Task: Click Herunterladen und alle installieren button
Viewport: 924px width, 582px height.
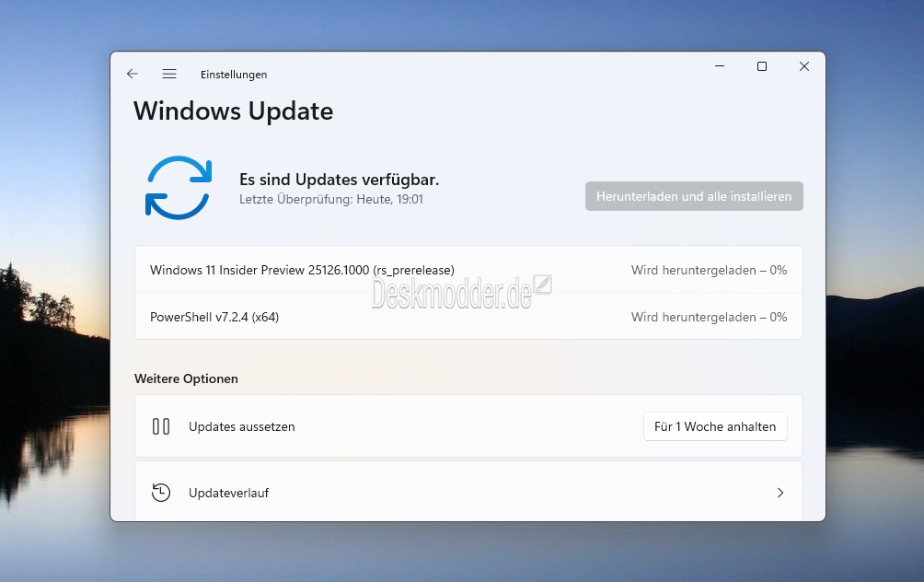Action: tap(694, 196)
